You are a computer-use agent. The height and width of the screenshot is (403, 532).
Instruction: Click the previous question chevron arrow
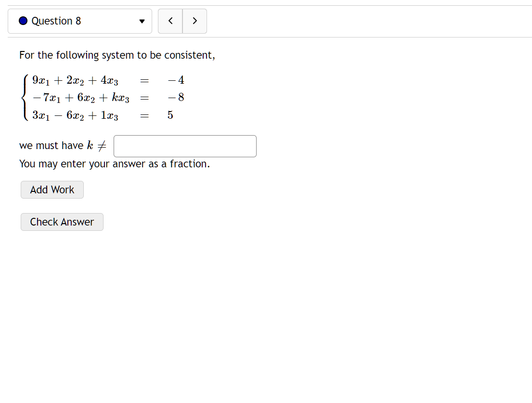170,21
